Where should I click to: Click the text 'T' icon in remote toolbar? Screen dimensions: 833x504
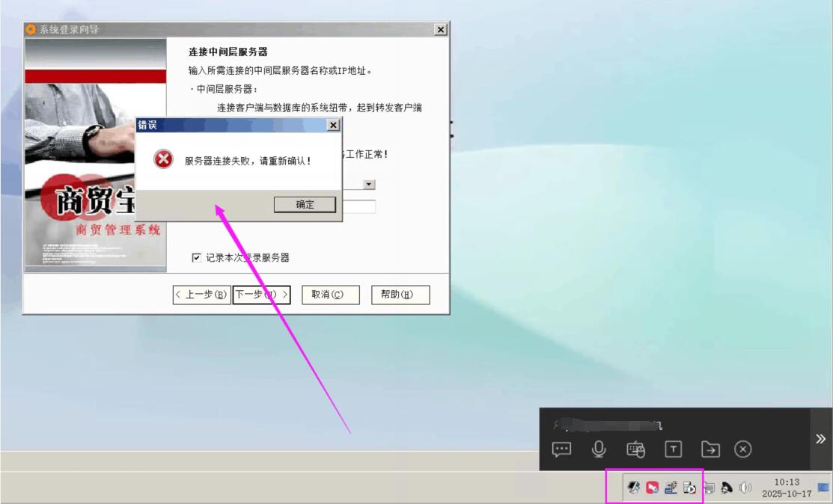point(674,449)
